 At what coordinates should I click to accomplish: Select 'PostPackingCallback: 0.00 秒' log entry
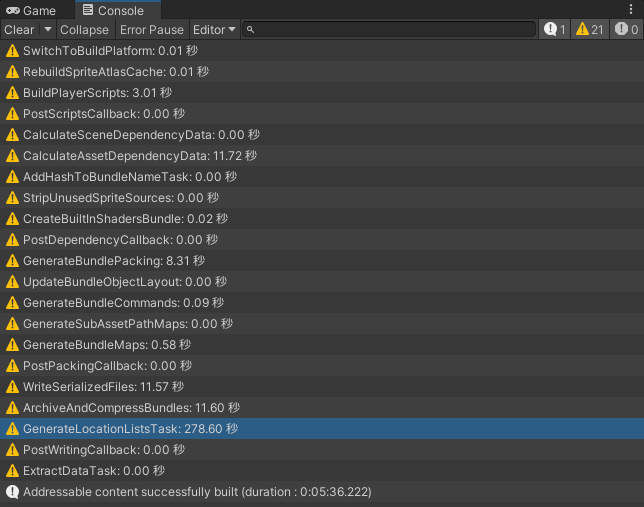(322, 366)
